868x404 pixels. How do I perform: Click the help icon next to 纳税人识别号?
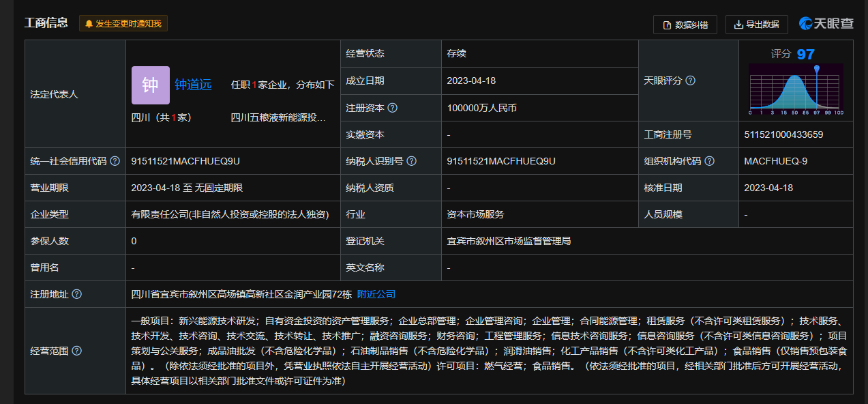(412, 161)
